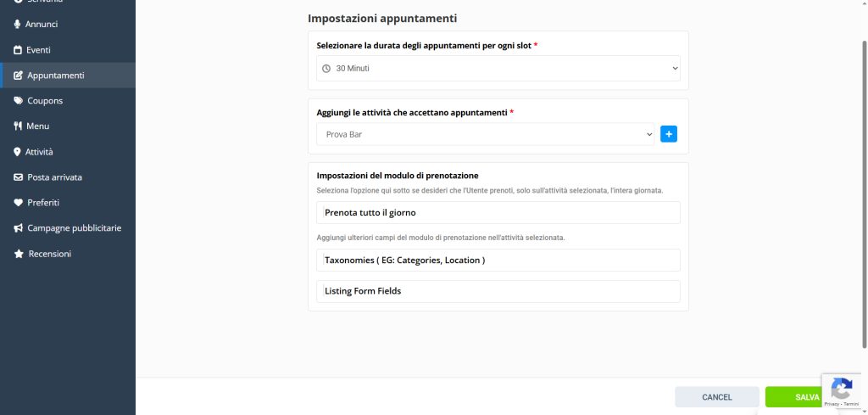Select the Listing Form Fields option

[498, 291]
